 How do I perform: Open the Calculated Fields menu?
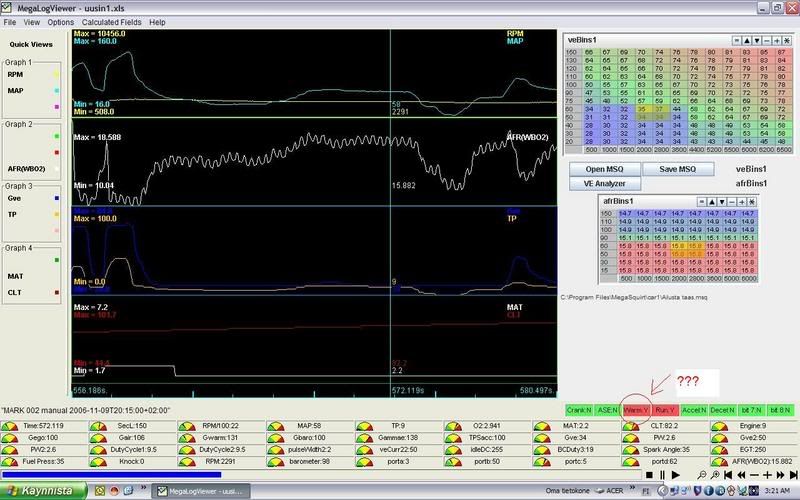(113, 21)
